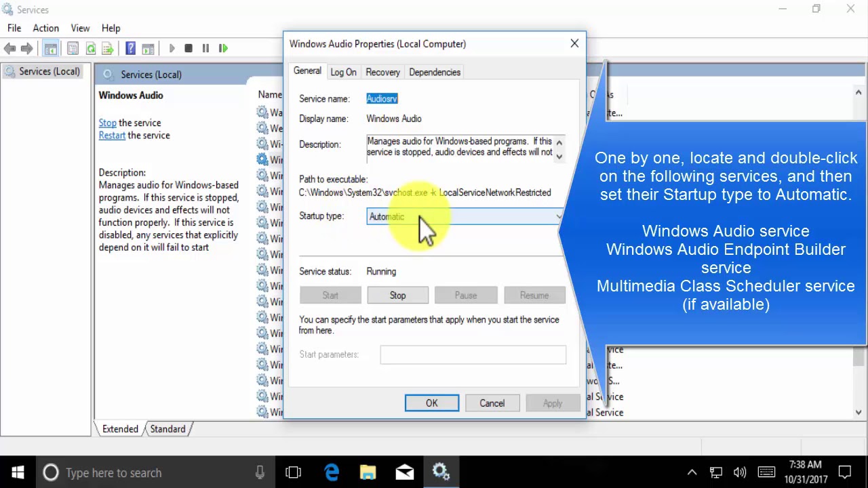The image size is (868, 488).
Task: Click the Pause button under Service status
Action: (466, 296)
